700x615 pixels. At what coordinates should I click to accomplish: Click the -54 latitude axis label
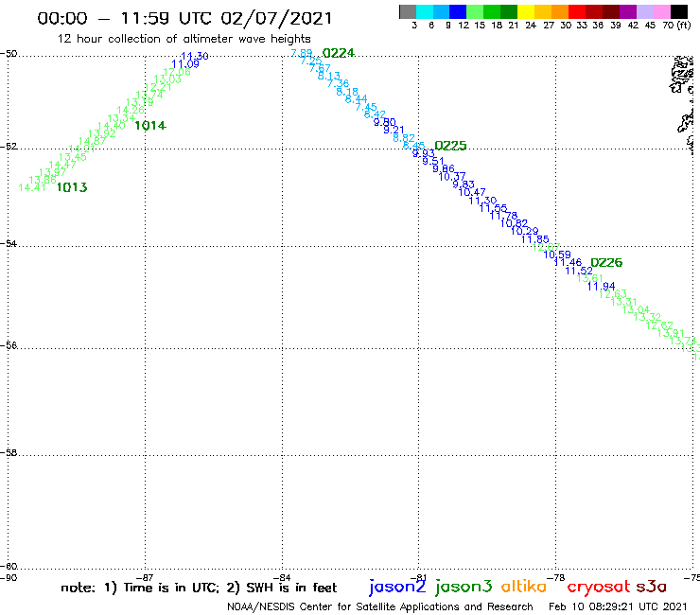tap(9, 243)
